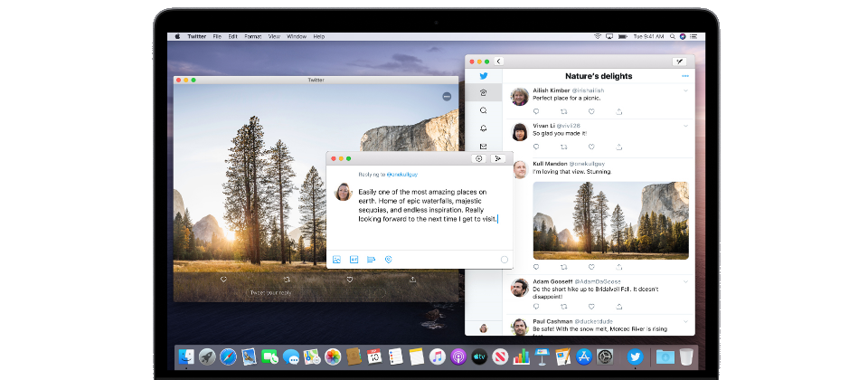The width and height of the screenshot is (868, 380).
Task: Open the Help menu
Action: pyautogui.click(x=319, y=36)
